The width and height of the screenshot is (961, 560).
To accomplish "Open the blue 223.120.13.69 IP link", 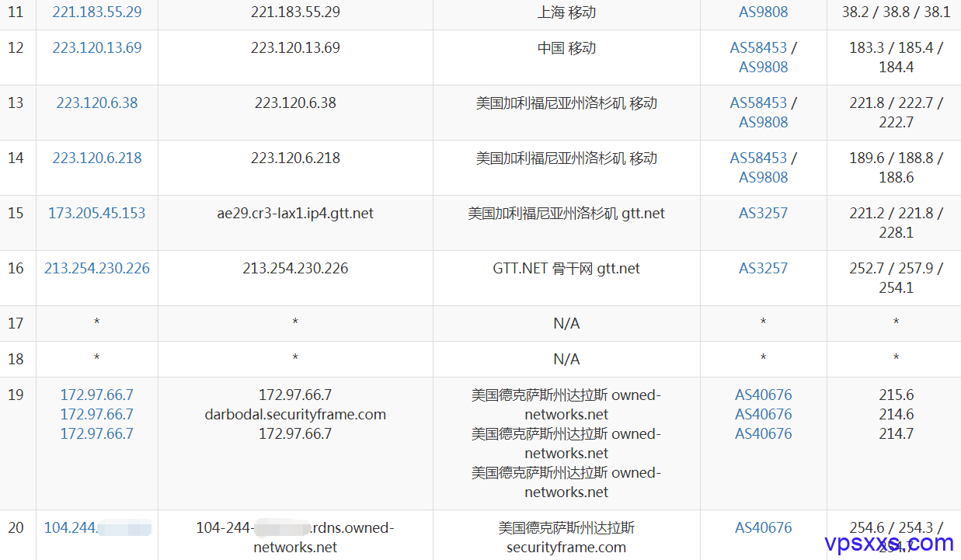I will pos(97,47).
